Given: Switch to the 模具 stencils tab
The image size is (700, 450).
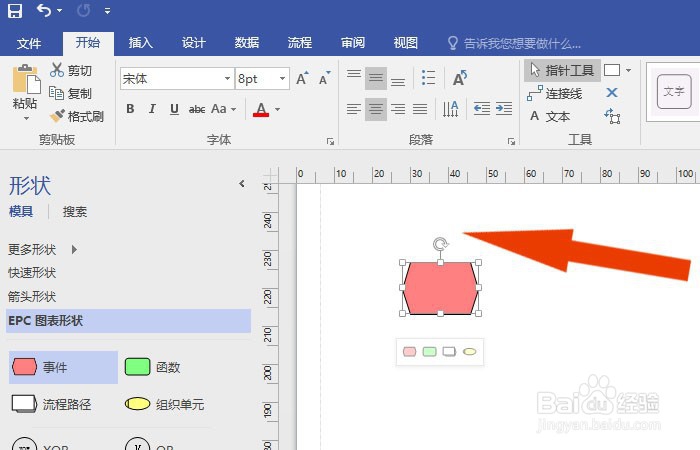Looking at the screenshot, I should (x=21, y=211).
